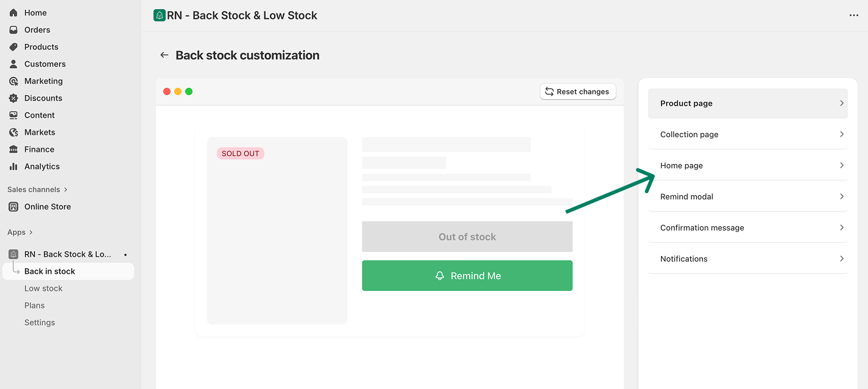Open Plans in the app submenu

coord(34,305)
